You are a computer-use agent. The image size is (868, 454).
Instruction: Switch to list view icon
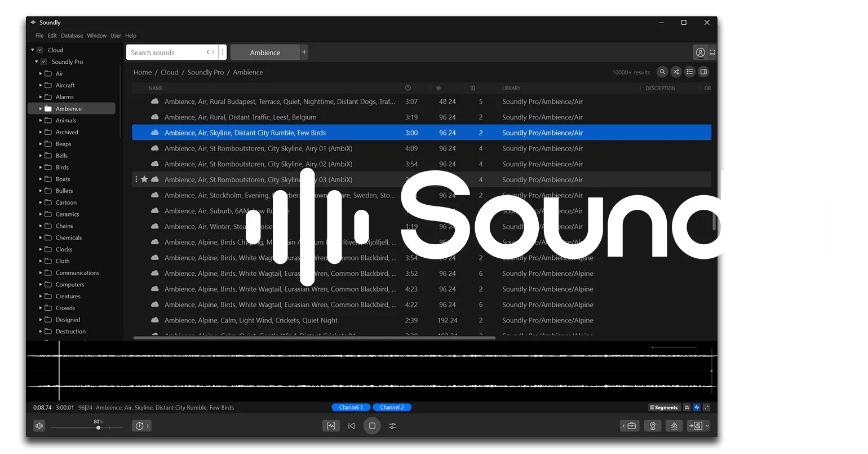[x=689, y=72]
